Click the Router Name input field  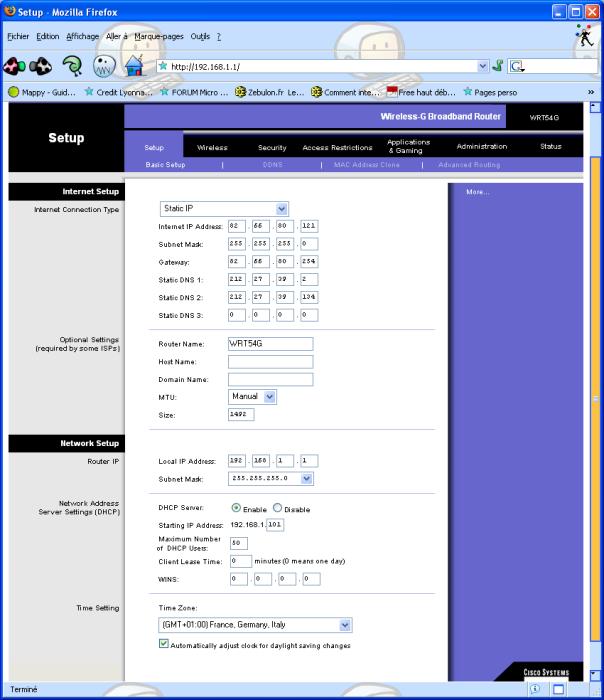click(271, 344)
